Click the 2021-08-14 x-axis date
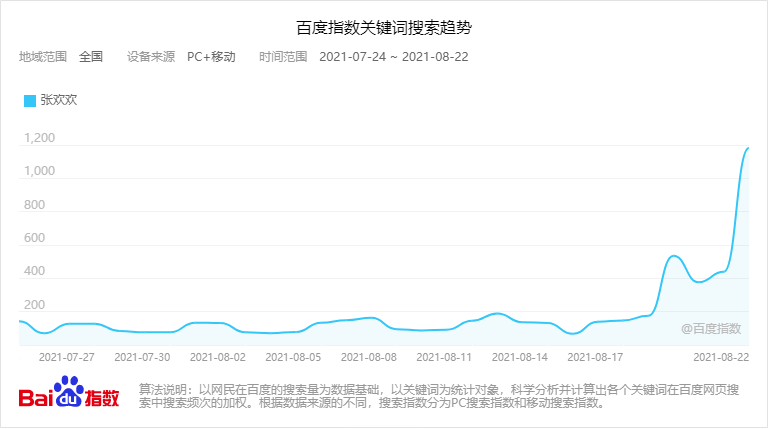The height and width of the screenshot is (429, 768). tap(520, 358)
